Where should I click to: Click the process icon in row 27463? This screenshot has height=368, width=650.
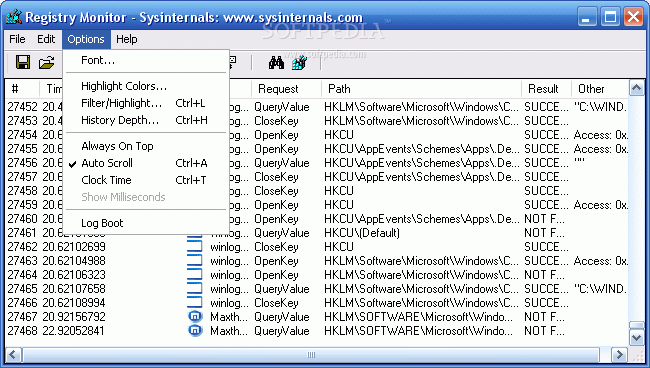[195, 261]
